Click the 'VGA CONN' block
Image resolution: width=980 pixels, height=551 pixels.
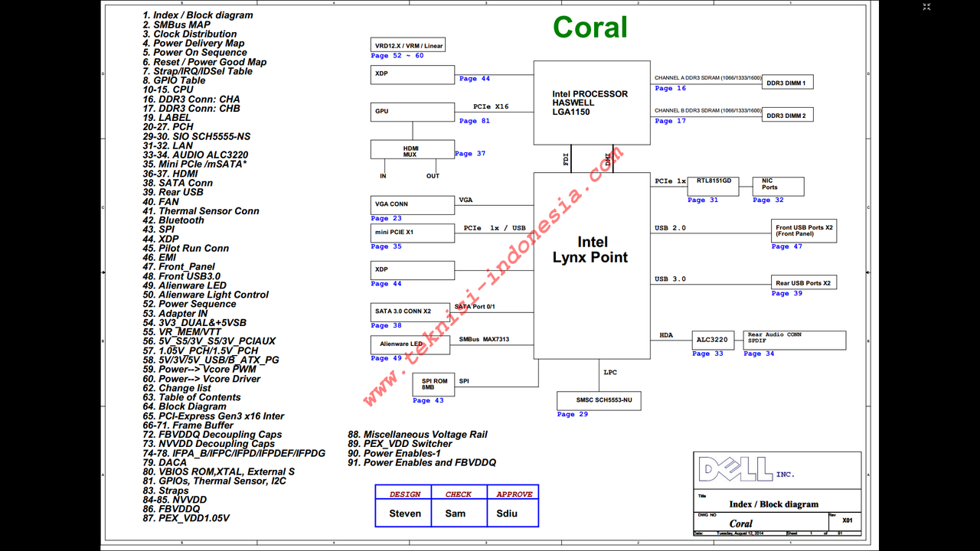[x=413, y=205]
